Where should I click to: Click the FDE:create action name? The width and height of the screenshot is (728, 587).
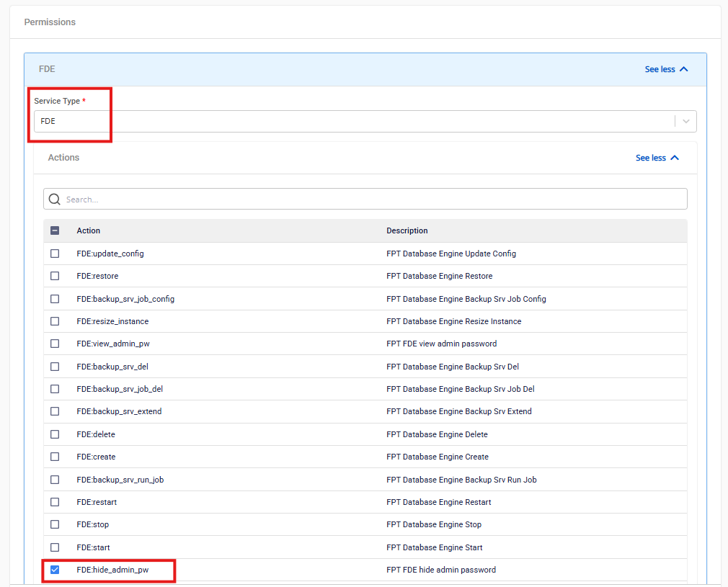96,457
